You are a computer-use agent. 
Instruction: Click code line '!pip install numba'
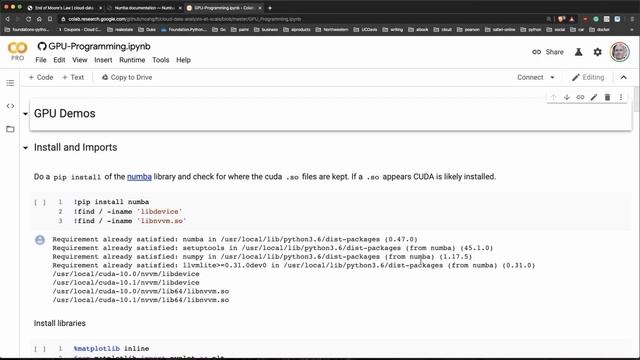pos(111,202)
